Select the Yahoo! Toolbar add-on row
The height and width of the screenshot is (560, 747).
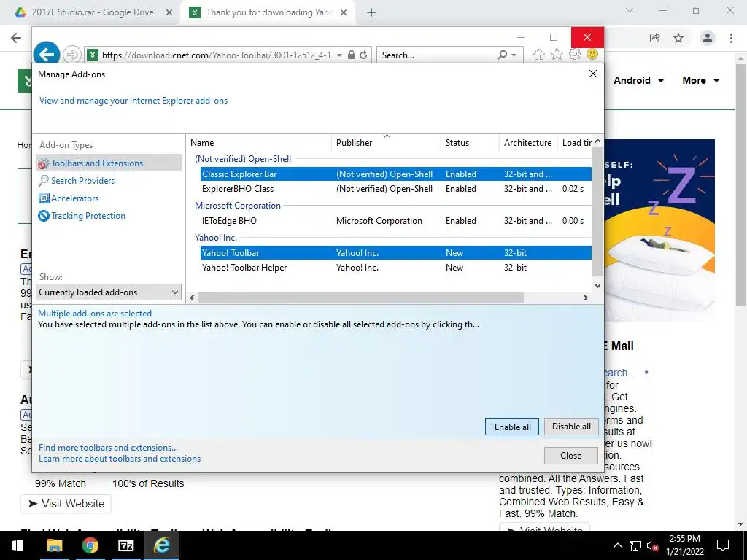[x=396, y=253]
